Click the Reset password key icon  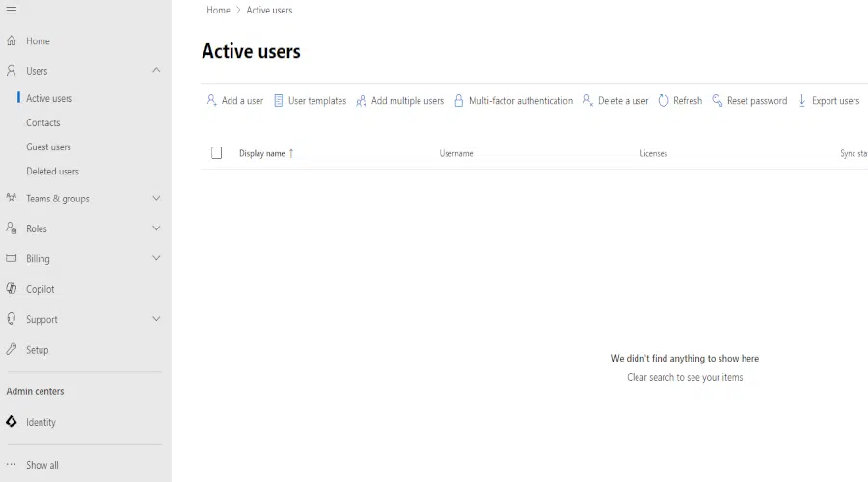[x=718, y=101]
